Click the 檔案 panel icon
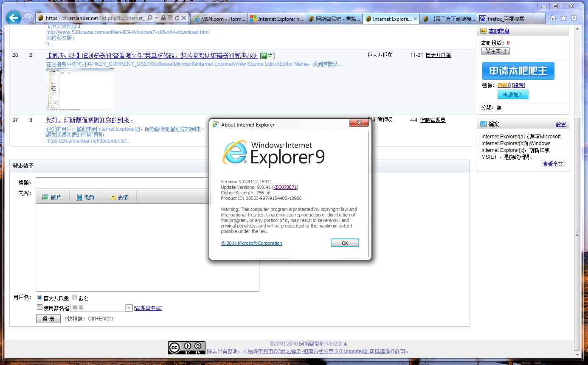The image size is (588, 365). pyautogui.click(x=484, y=124)
